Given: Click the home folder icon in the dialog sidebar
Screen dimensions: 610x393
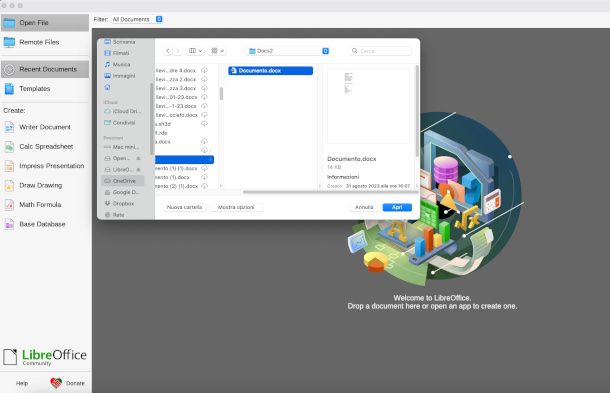Looking at the screenshot, I should coord(108,87).
